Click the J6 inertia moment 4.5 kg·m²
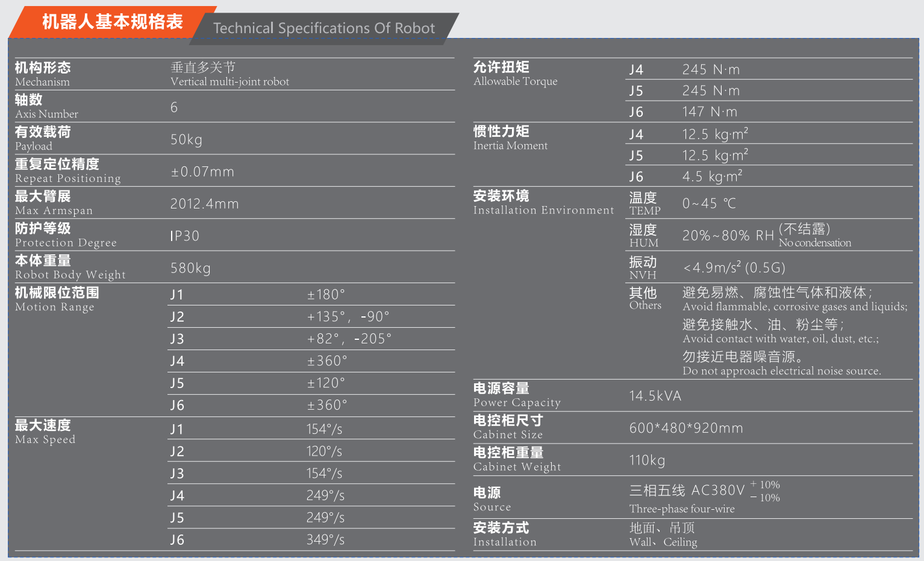This screenshot has width=924, height=561. (x=712, y=176)
